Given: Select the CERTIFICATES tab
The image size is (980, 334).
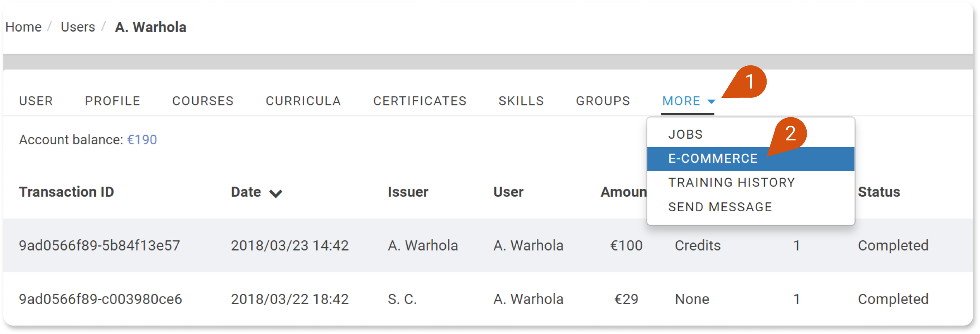Looking at the screenshot, I should [420, 101].
